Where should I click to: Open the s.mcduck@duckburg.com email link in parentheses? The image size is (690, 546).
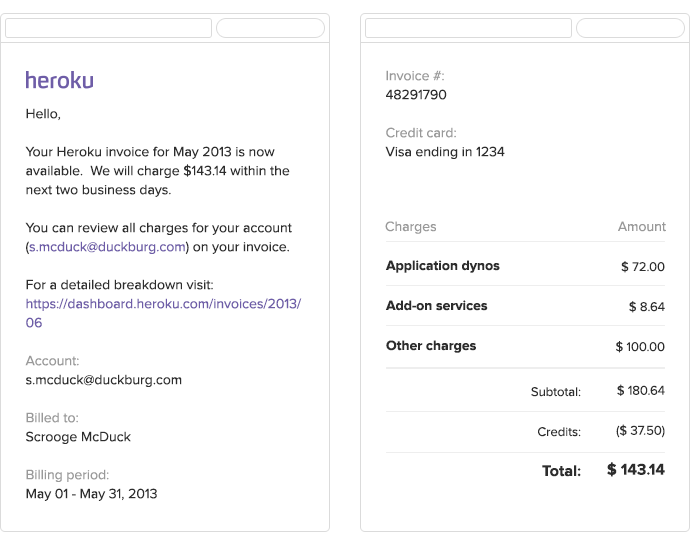point(107,247)
